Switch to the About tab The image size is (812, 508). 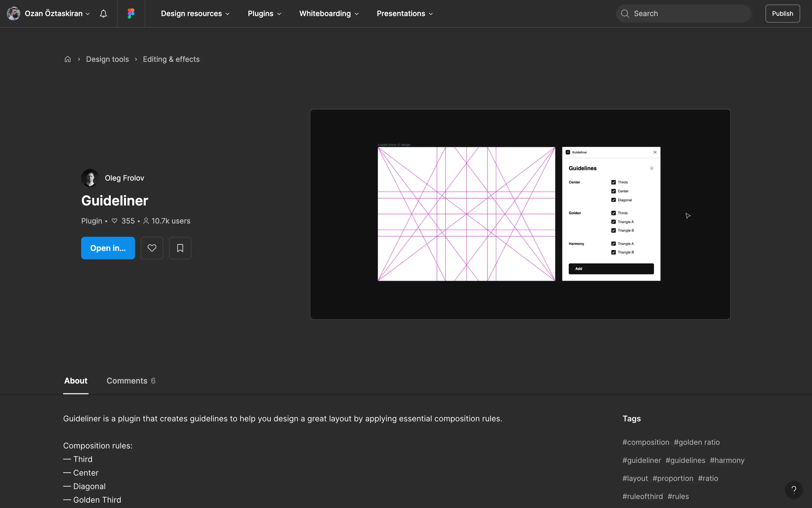tap(76, 381)
